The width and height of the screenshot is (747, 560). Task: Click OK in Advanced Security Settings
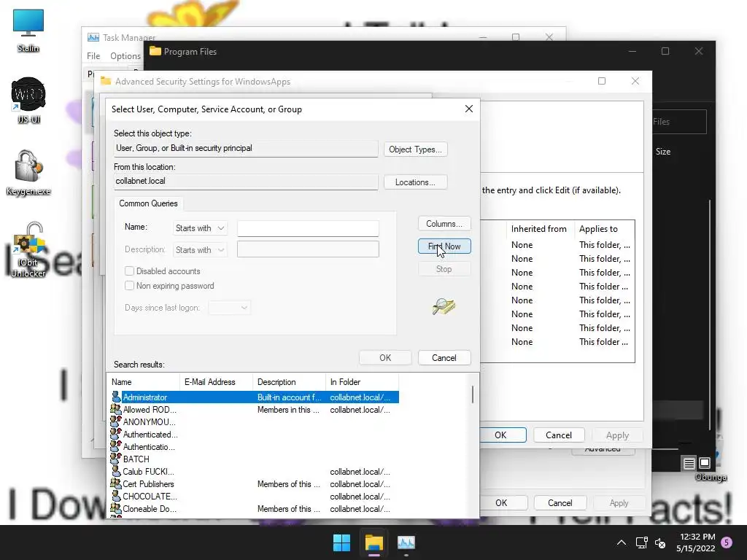(x=500, y=435)
